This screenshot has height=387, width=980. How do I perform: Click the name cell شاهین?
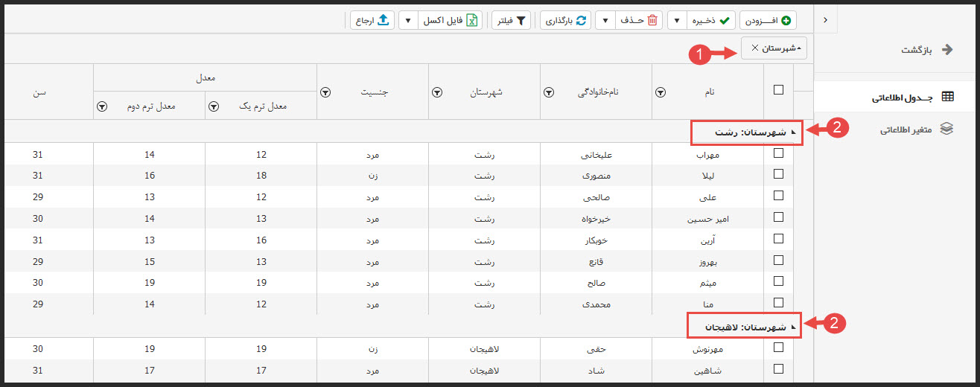coord(707,370)
